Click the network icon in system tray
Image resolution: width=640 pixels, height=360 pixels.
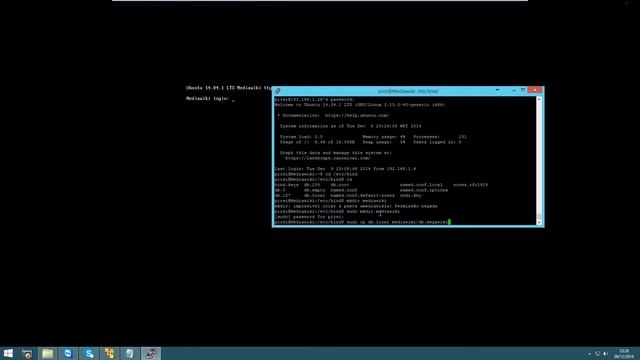(x=598, y=354)
